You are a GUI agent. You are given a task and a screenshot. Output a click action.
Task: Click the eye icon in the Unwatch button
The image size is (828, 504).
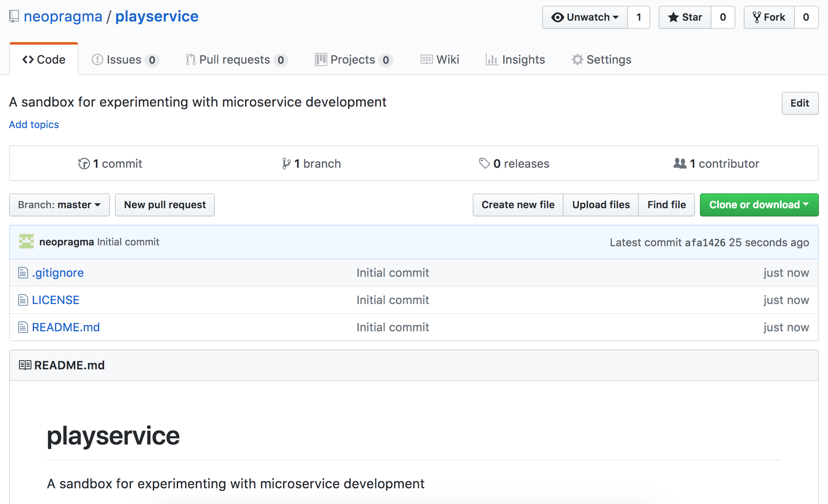pos(558,17)
